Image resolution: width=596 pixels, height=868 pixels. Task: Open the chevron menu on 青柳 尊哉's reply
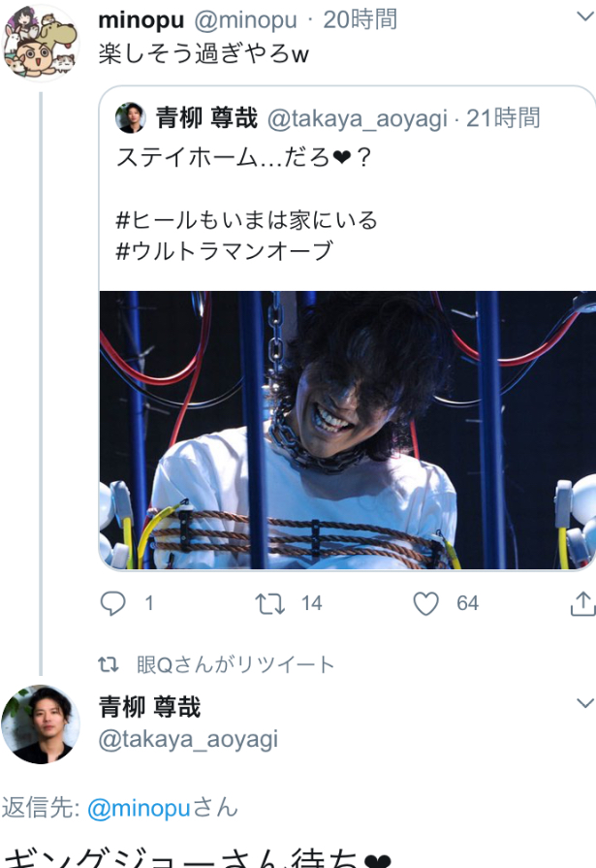[585, 703]
